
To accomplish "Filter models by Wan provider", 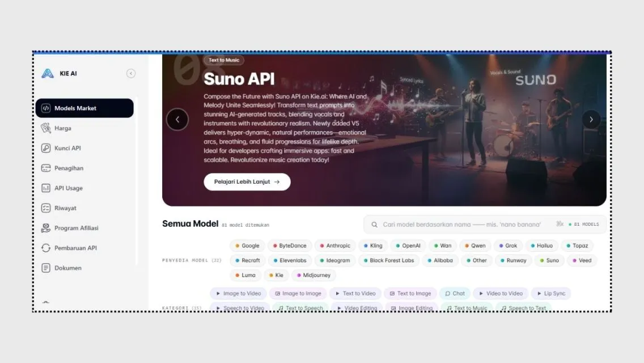I will point(443,246).
